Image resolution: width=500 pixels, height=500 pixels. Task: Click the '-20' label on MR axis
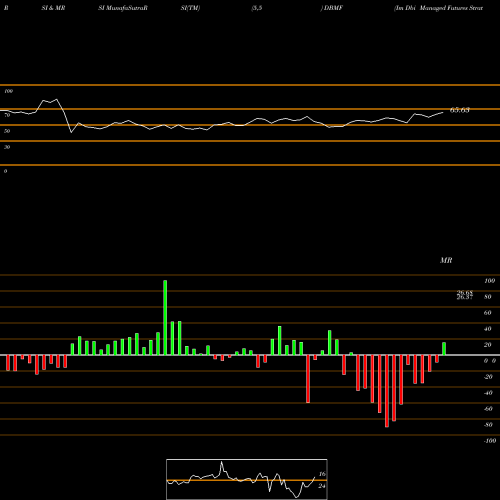[488, 377]
